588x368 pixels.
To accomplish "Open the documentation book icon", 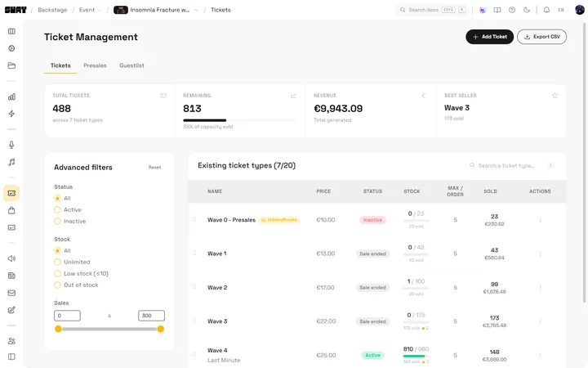I will [x=497, y=10].
